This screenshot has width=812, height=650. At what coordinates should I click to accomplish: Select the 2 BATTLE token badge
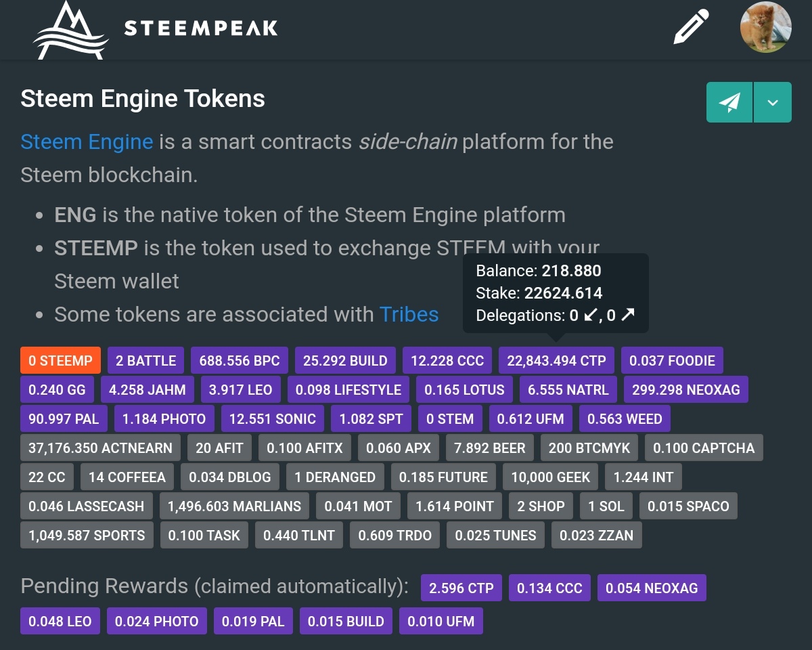click(x=145, y=361)
